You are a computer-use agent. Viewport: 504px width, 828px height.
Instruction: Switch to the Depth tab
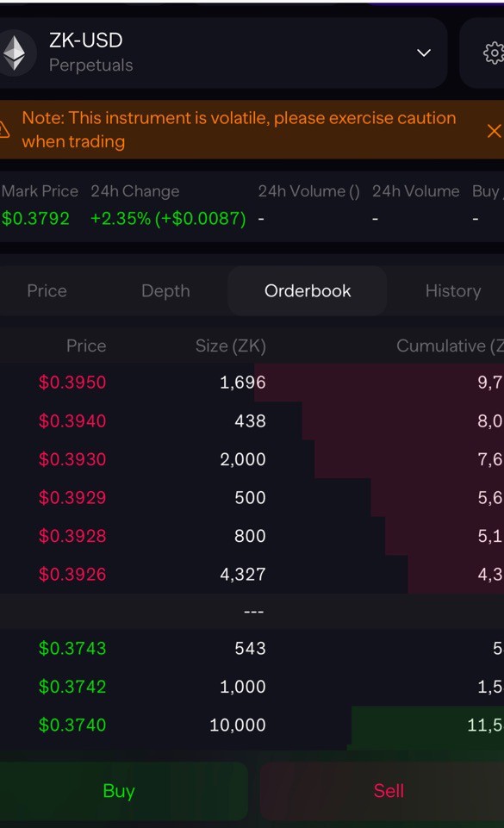[165, 291]
